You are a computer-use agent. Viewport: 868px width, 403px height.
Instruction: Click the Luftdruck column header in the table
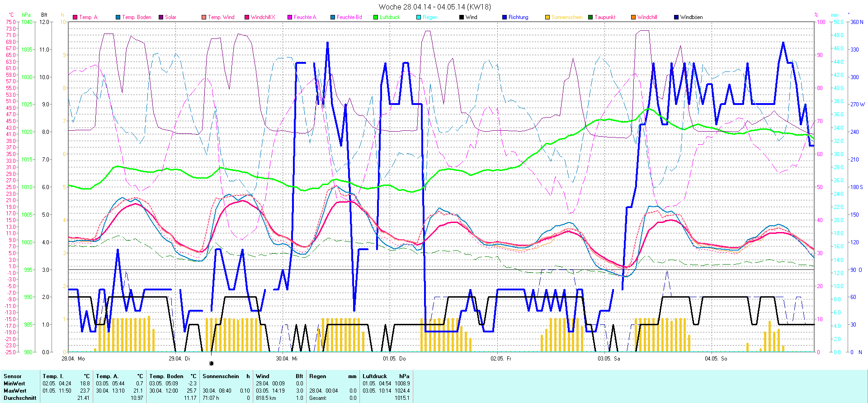point(375,376)
